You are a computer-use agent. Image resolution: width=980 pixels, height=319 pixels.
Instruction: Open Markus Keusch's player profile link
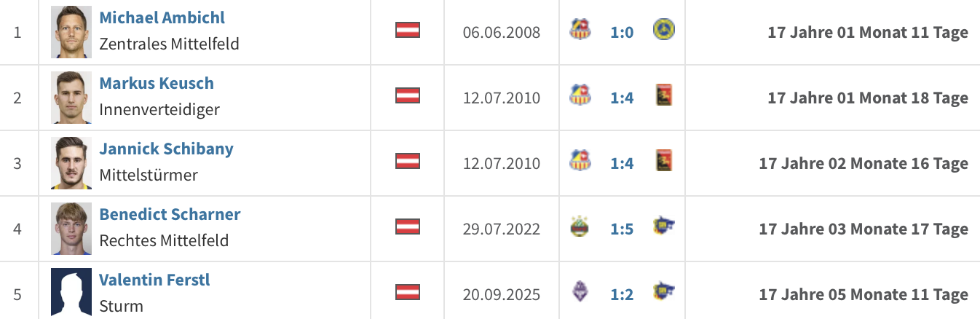tap(157, 83)
